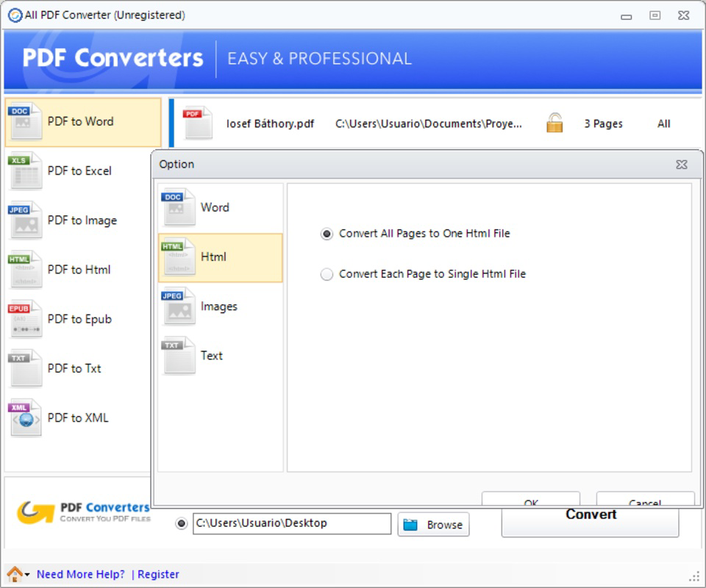The image size is (706, 588).
Task: Choose PDF to Excel mode
Action: (x=83, y=171)
